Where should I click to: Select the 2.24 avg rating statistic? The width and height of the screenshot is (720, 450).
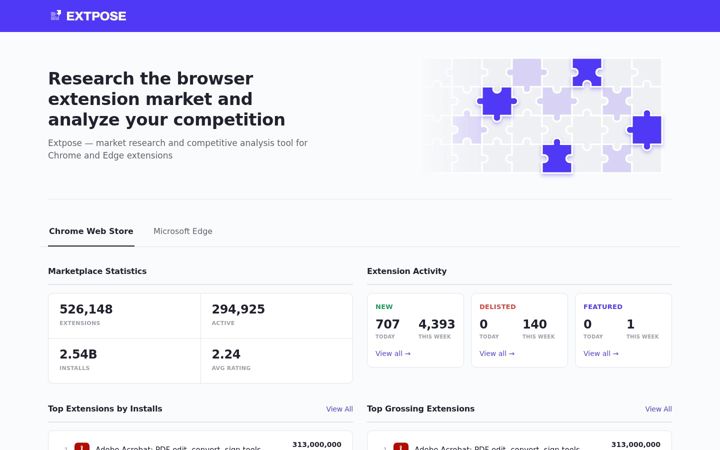pyautogui.click(x=276, y=361)
